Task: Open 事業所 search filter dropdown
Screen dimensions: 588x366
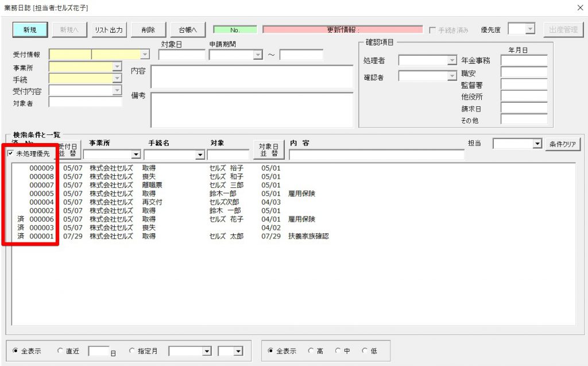Action: pos(136,155)
